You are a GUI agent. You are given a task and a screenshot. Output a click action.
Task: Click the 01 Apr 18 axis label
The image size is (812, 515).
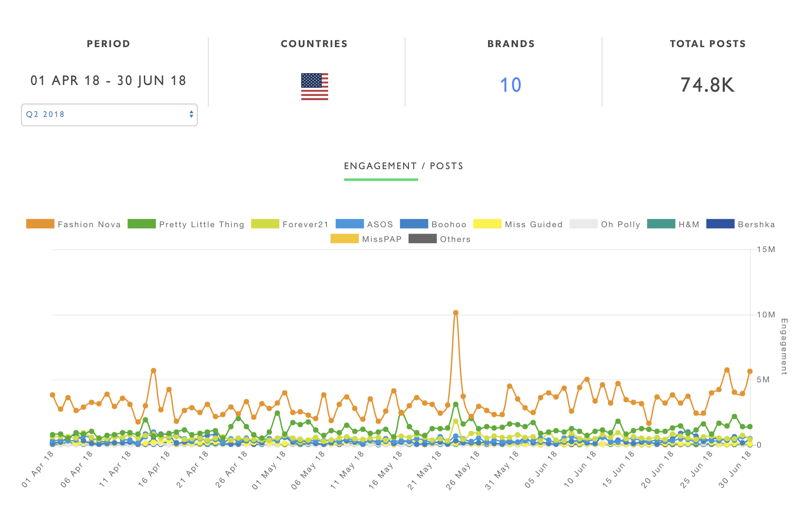point(38,469)
